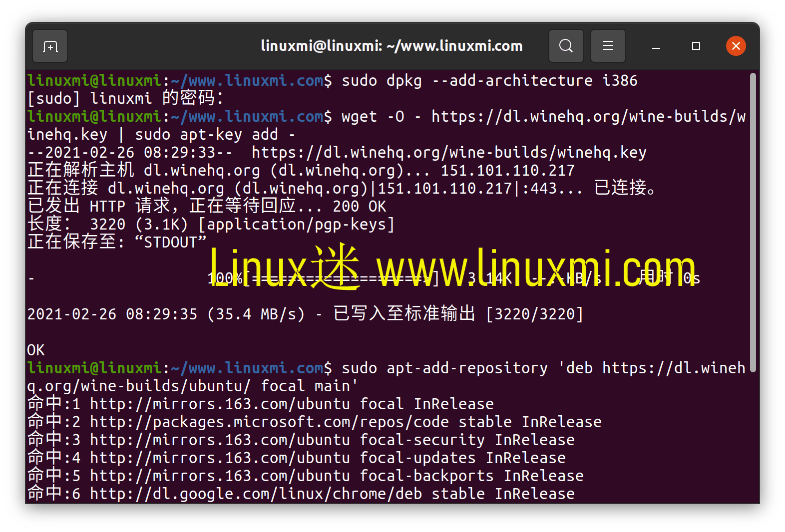785x532 pixels.
Task: Open the hamburger menu
Action: pos(608,46)
